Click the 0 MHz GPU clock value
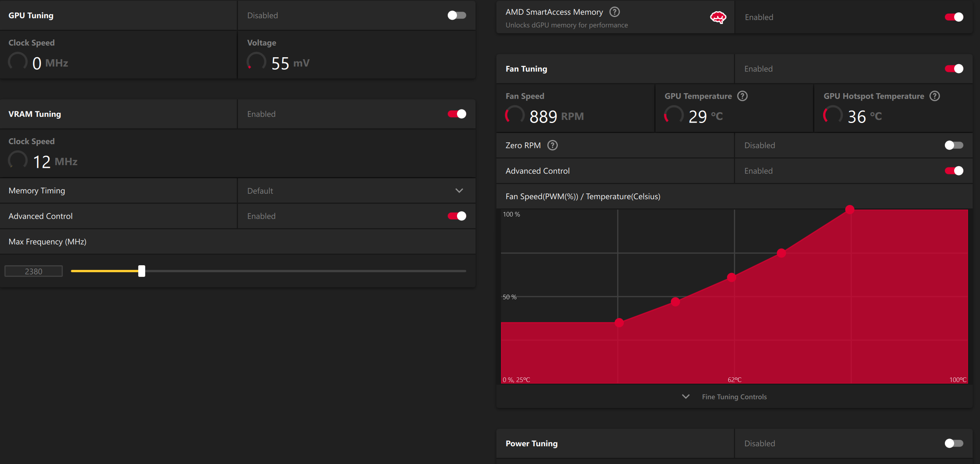 pos(50,63)
